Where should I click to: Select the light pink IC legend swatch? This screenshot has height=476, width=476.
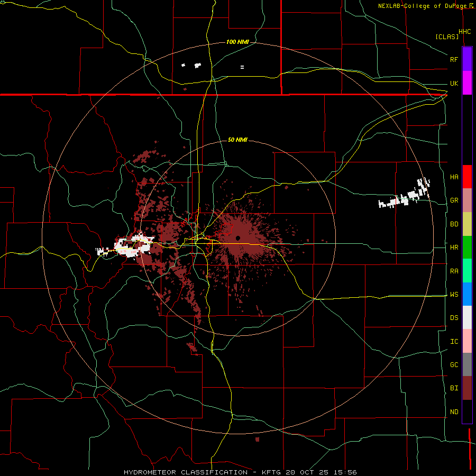tap(467, 341)
